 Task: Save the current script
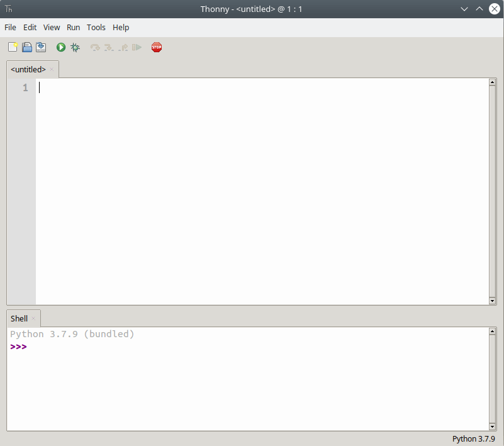coord(40,47)
